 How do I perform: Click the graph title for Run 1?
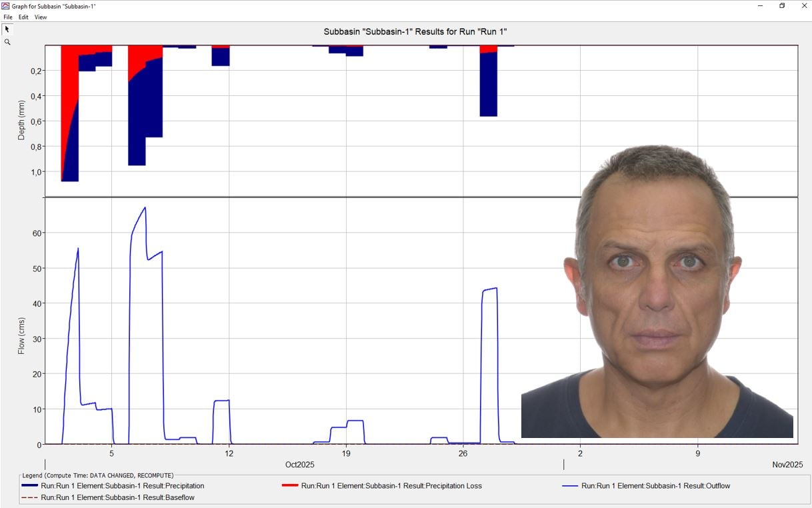[420, 31]
